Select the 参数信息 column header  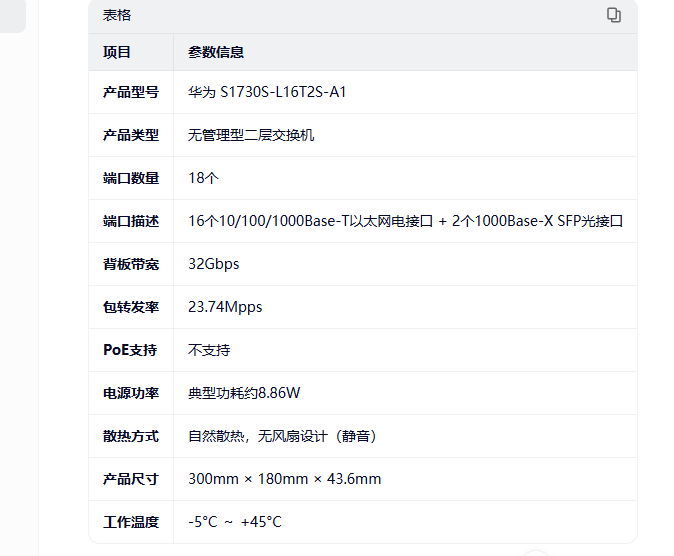click(216, 52)
